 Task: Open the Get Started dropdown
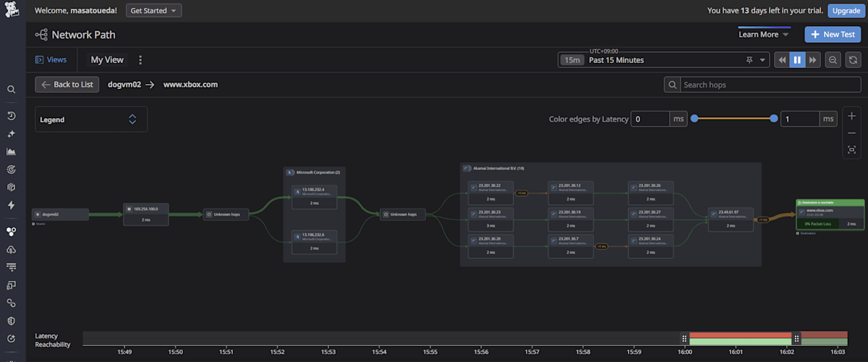tap(153, 11)
